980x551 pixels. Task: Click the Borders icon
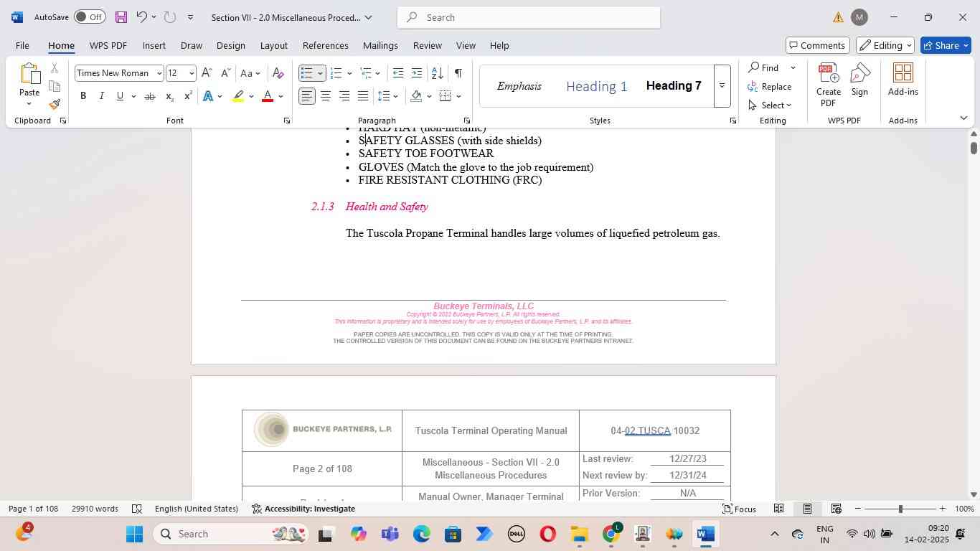pos(446,96)
